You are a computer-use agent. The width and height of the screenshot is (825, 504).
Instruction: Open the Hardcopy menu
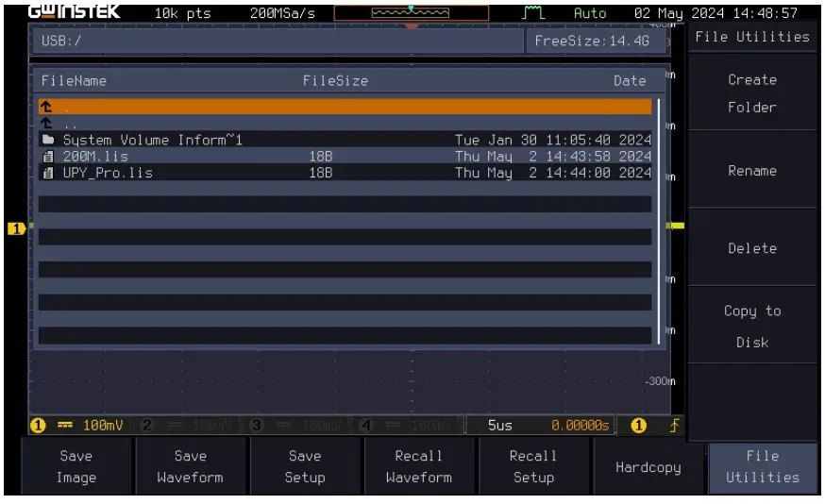pos(648,467)
